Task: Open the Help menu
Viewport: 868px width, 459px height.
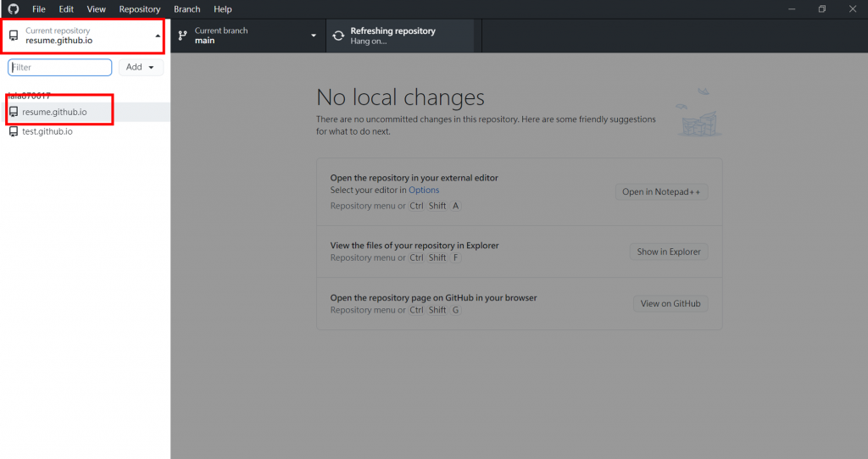Action: pyautogui.click(x=223, y=8)
